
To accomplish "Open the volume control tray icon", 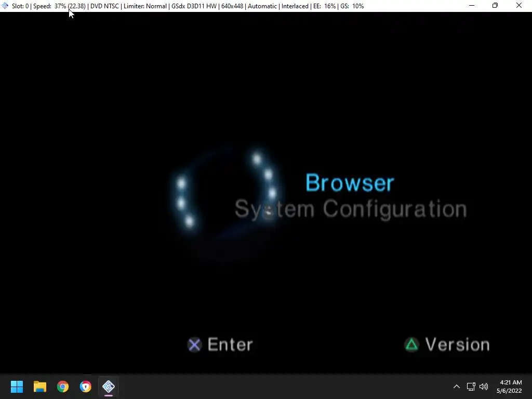I will tap(484, 387).
